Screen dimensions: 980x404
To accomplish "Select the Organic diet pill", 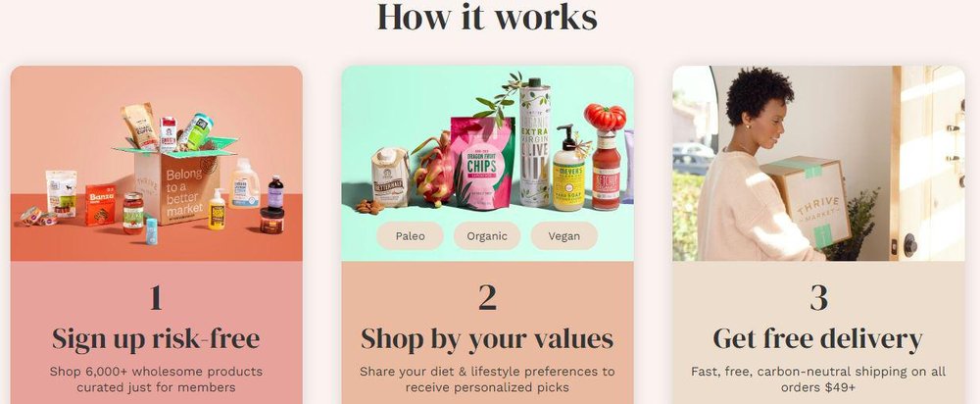I will point(487,235).
